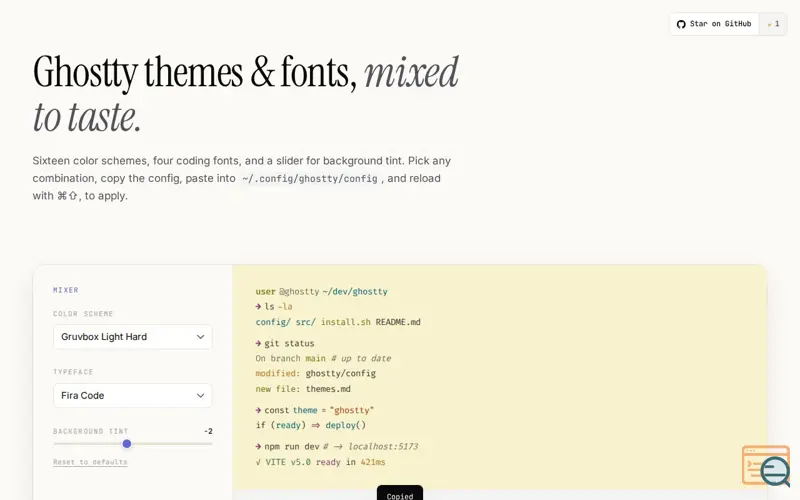Click the 'npm run dev' line in preview

337,446
